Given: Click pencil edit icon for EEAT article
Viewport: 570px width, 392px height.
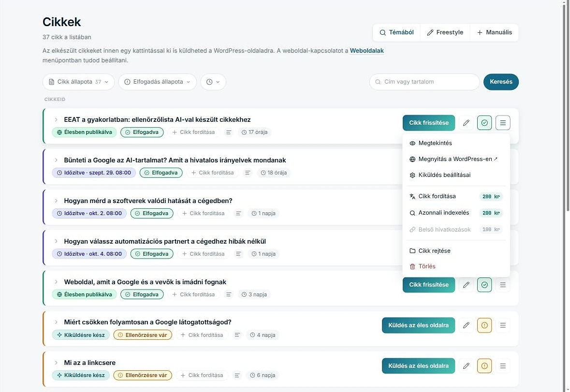Looking at the screenshot, I should coord(466,123).
